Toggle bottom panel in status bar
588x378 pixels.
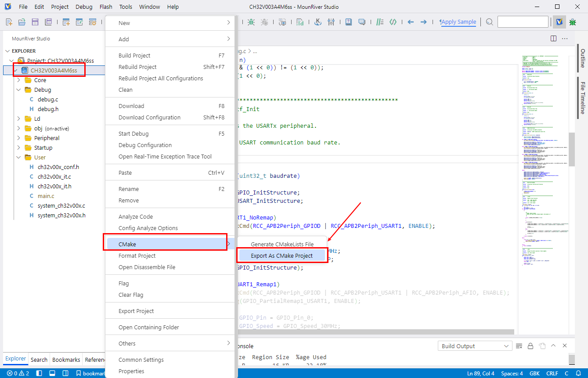click(x=52, y=374)
